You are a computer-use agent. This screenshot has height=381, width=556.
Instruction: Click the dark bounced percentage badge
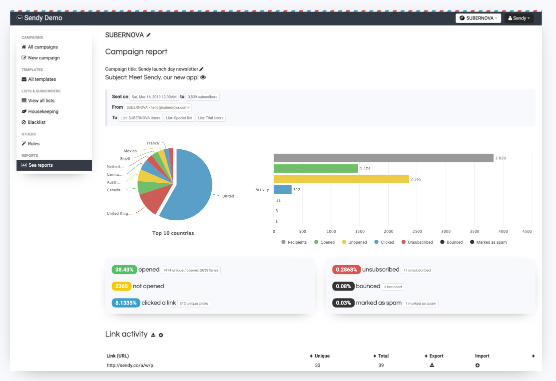coord(343,286)
